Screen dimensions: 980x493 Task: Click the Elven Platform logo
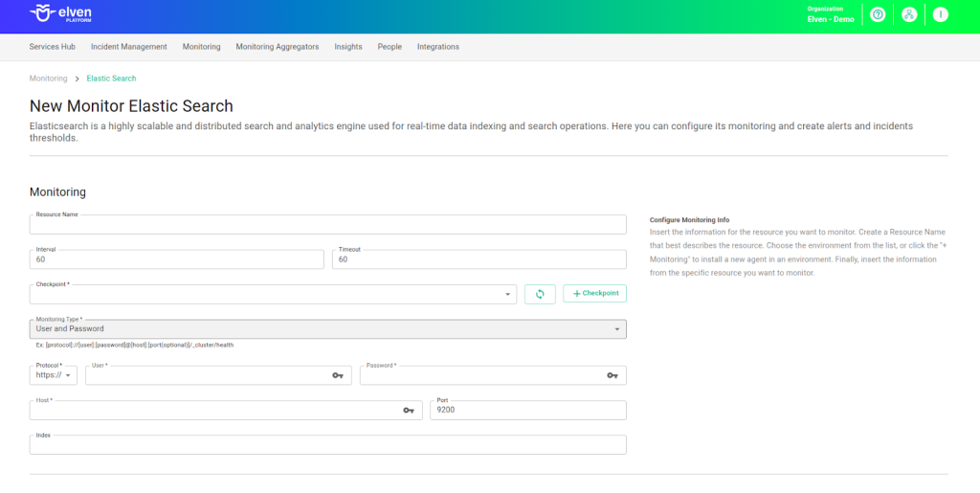tap(61, 14)
